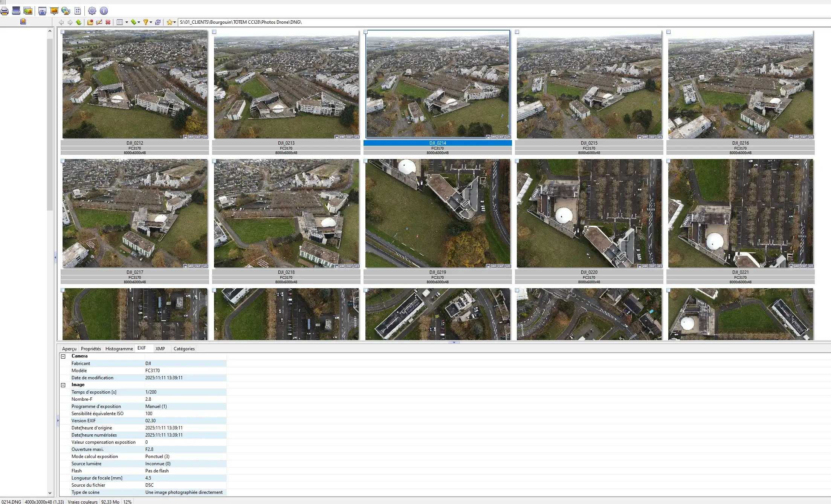Click the blue info about icon
Image resolution: width=831 pixels, height=504 pixels.
[x=104, y=11]
